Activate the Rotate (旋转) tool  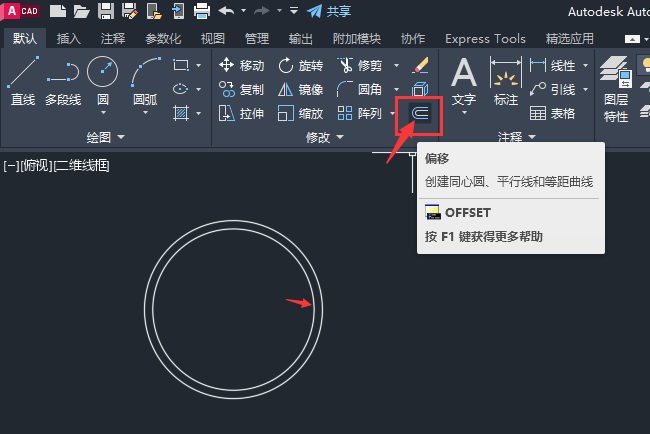[x=301, y=65]
